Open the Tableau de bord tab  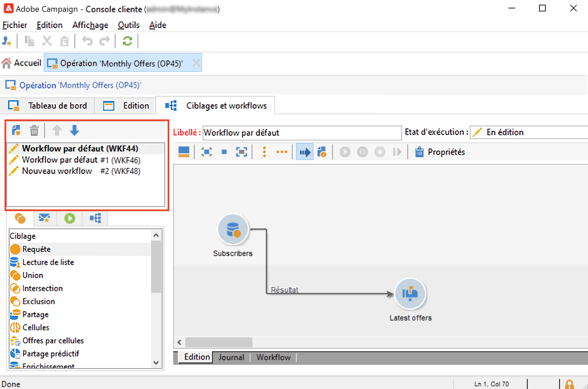point(48,106)
